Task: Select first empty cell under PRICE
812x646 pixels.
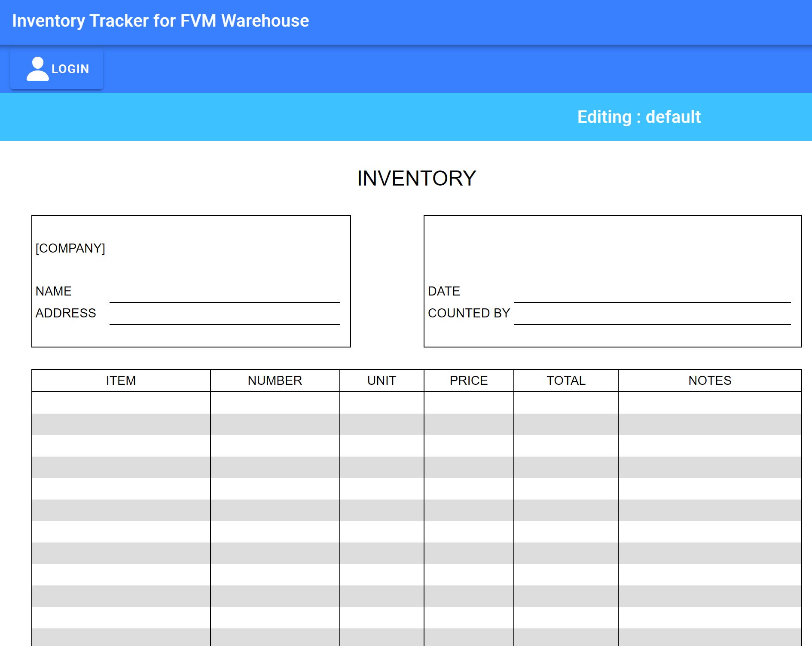Action: pos(469,403)
